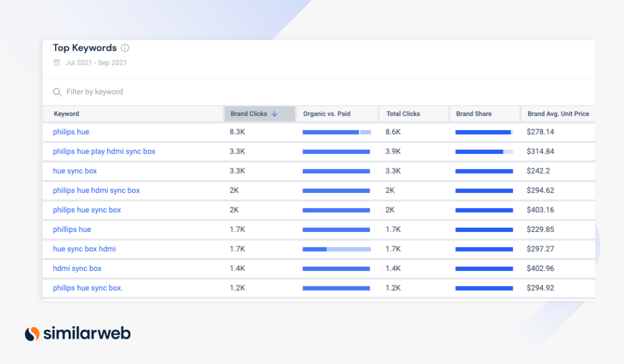
Task: Open the philips hue play hdmi sync box keyword
Action: point(103,151)
